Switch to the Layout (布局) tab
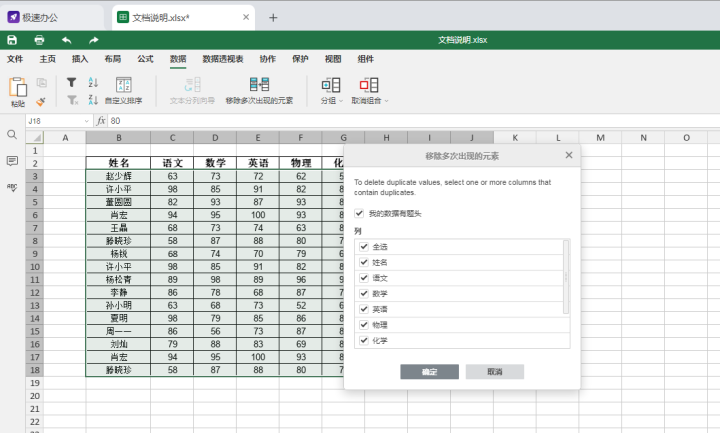The width and height of the screenshot is (720, 433). tap(112, 59)
